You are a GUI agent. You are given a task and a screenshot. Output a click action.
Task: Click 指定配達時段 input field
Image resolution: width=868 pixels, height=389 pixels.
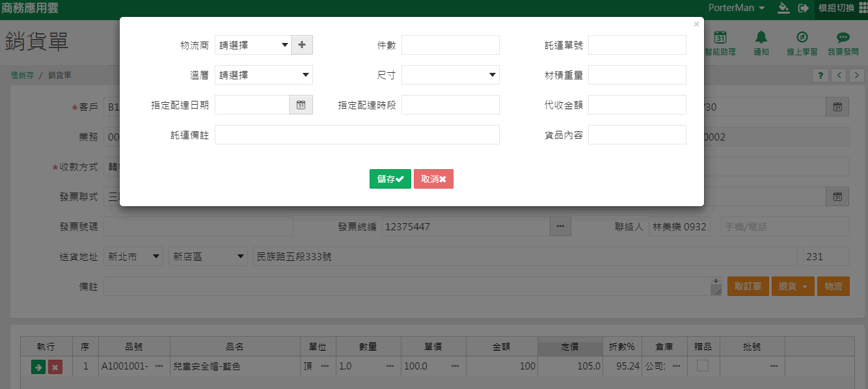click(x=450, y=105)
